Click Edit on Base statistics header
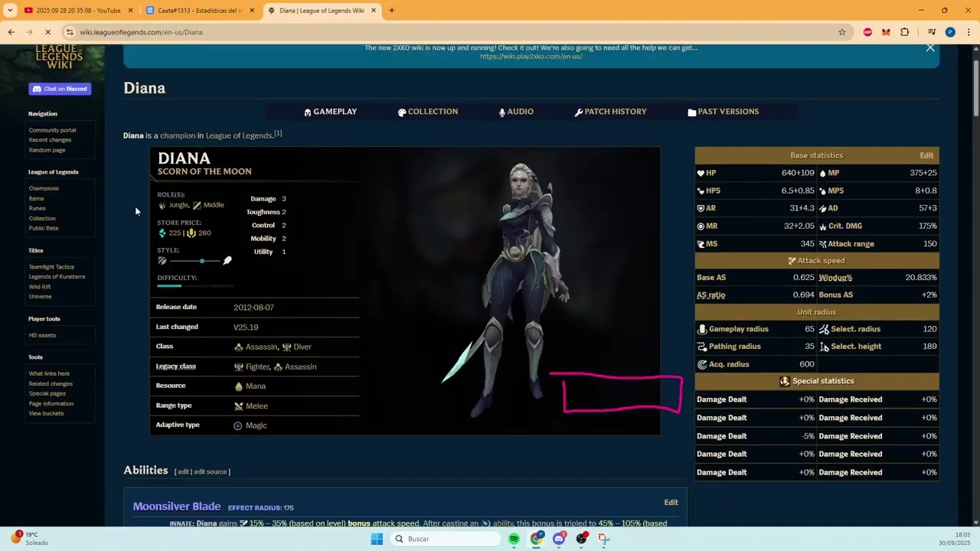 click(x=926, y=155)
